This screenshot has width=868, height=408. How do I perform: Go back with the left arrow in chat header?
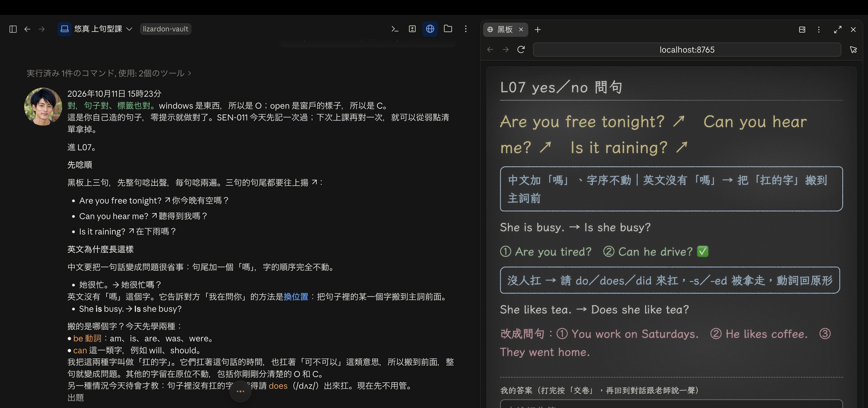click(x=27, y=29)
